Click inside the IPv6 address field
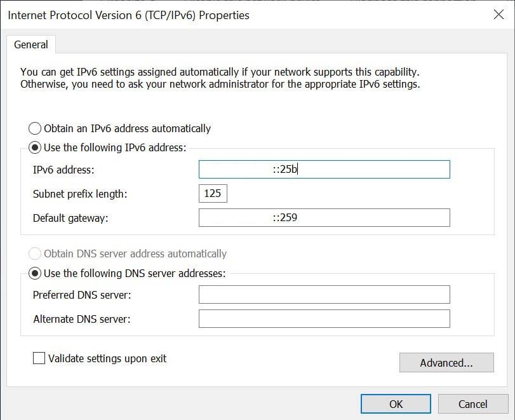The height and width of the screenshot is (420, 515). (x=324, y=169)
